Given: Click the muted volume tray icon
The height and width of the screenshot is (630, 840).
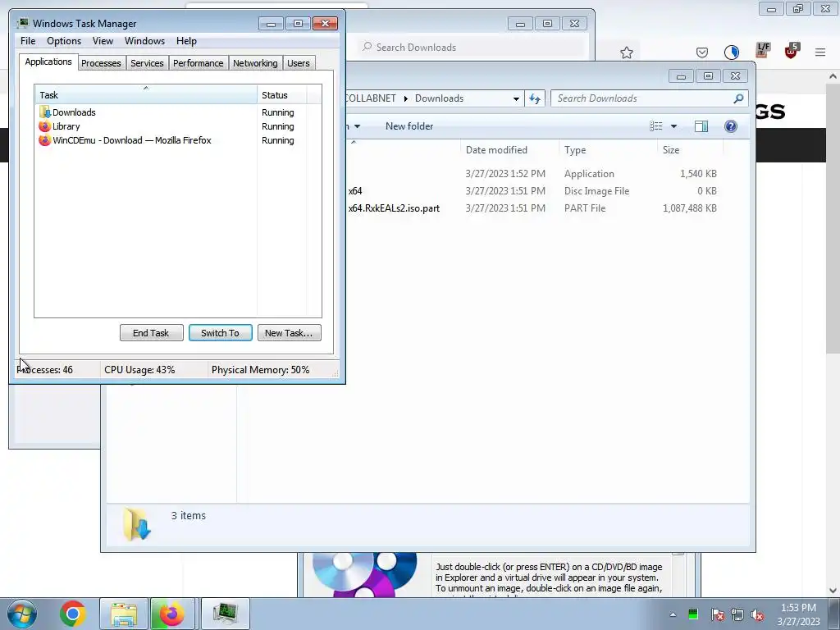Looking at the screenshot, I should [x=757, y=614].
